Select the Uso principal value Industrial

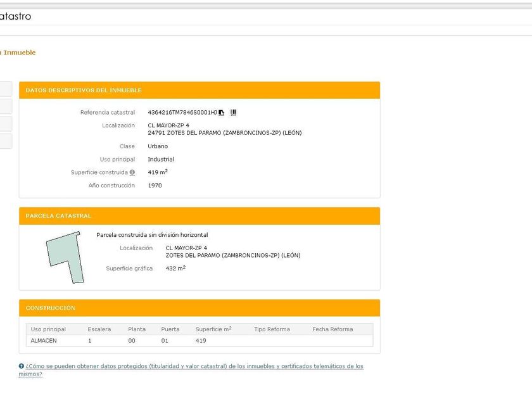(161, 159)
